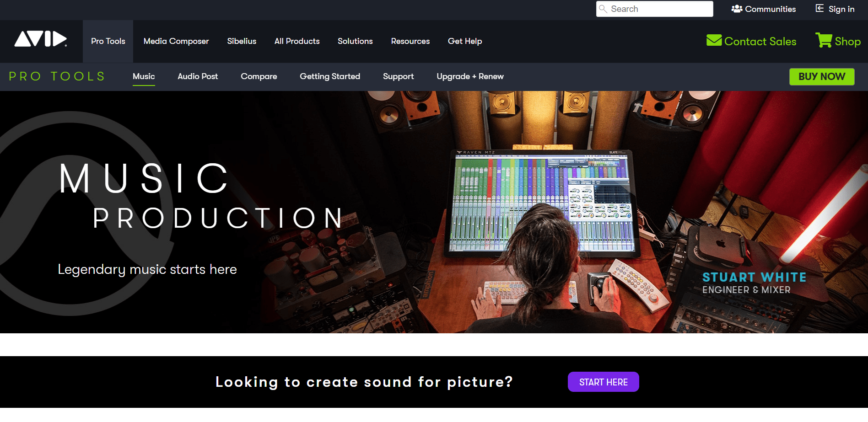868x422 pixels.
Task: Click the Sign in icon
Action: click(x=819, y=8)
